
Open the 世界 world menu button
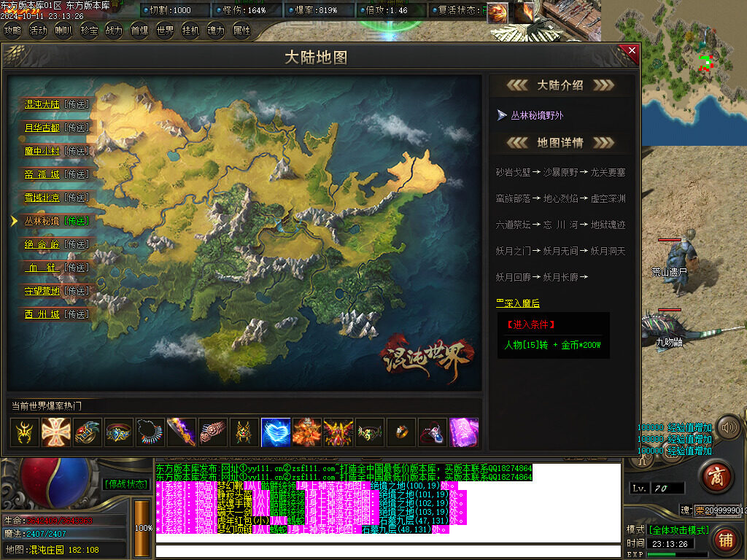pos(166,31)
